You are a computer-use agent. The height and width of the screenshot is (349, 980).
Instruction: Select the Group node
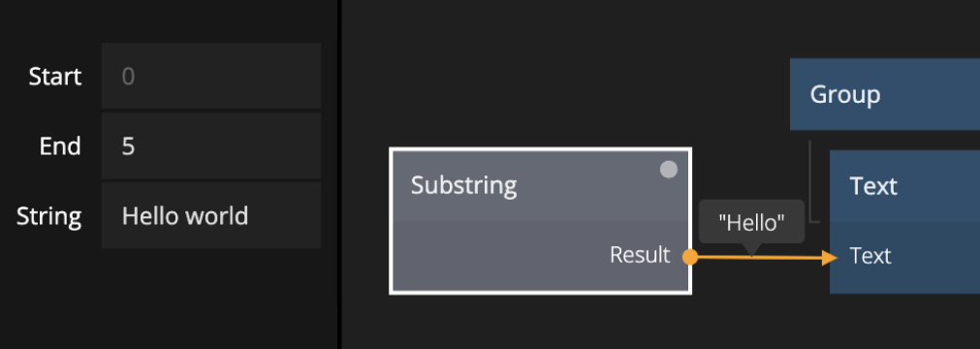point(885,94)
